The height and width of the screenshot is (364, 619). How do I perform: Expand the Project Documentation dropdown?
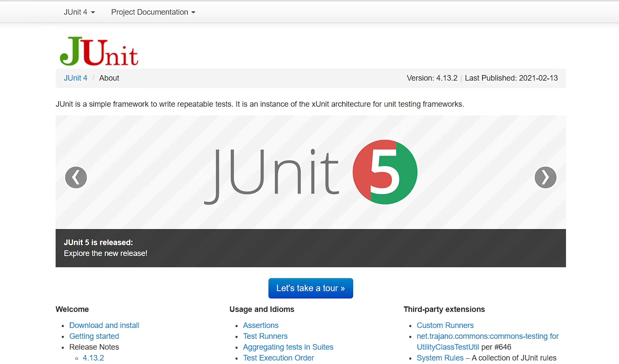[x=153, y=12]
